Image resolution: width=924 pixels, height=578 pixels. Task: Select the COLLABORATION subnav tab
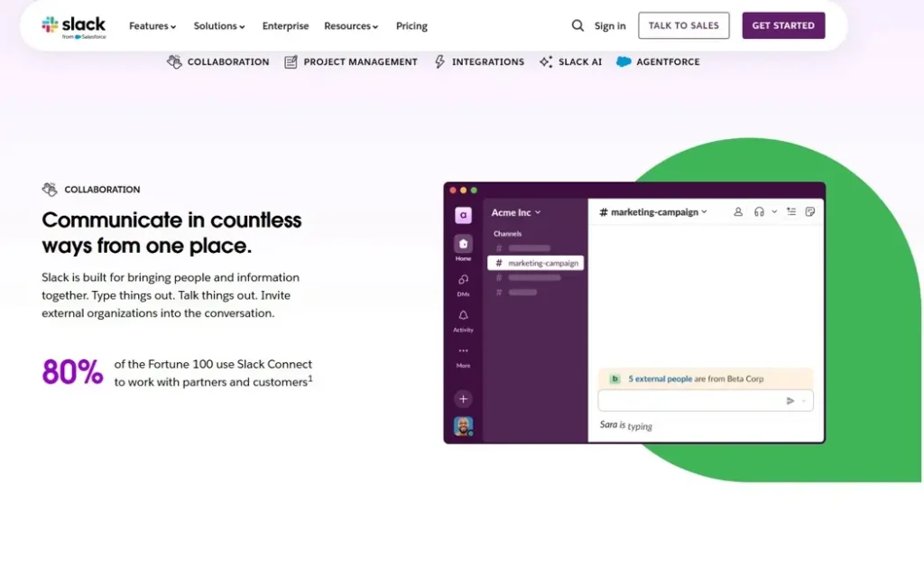point(218,61)
